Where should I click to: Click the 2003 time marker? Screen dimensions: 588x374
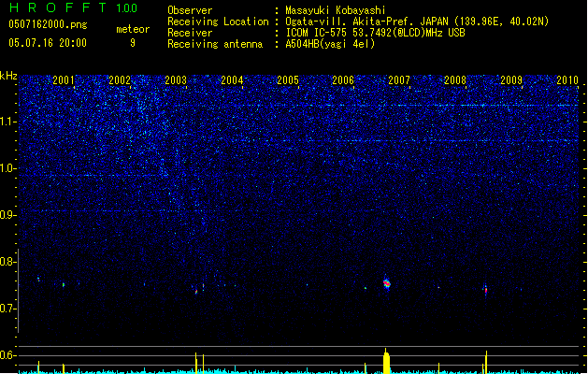click(x=176, y=80)
